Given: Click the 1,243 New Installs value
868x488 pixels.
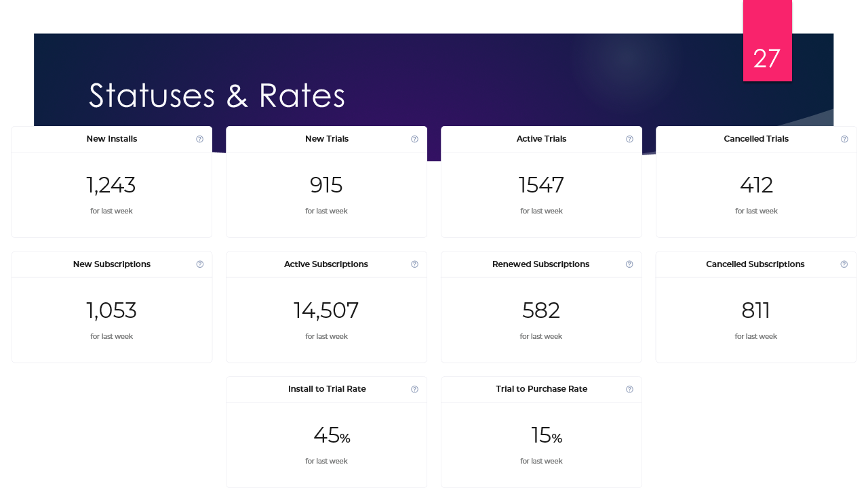Looking at the screenshot, I should tap(111, 185).
